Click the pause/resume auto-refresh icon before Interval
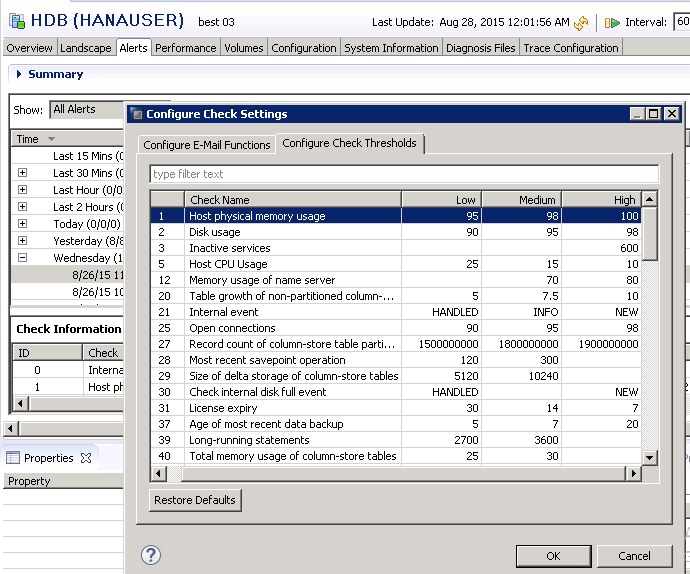Viewport: 690px width, 574px height. [613, 22]
